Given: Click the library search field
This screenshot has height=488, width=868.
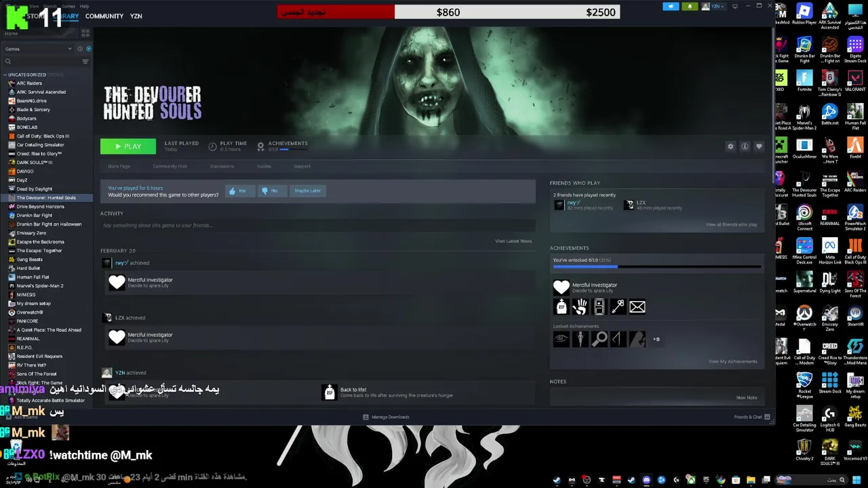Looking at the screenshot, I should pos(41,62).
